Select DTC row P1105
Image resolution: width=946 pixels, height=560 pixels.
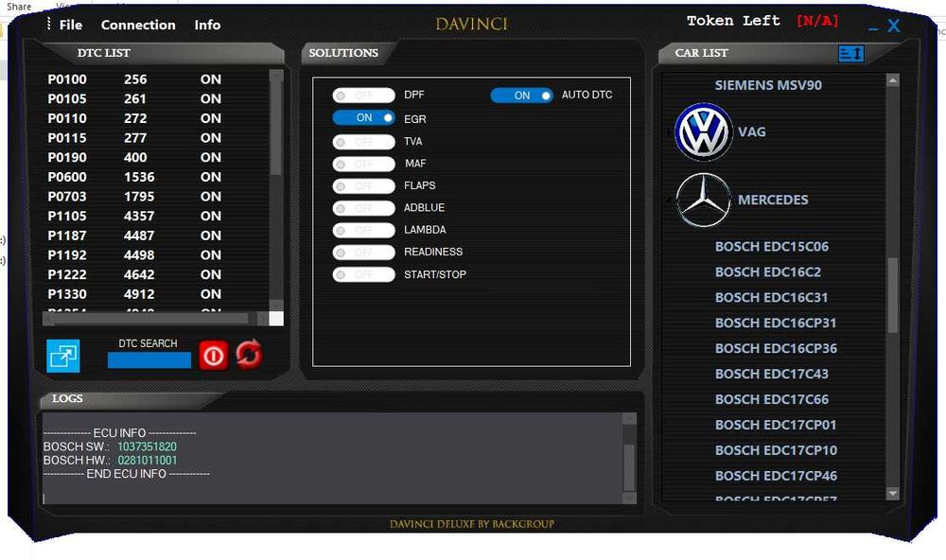[134, 216]
